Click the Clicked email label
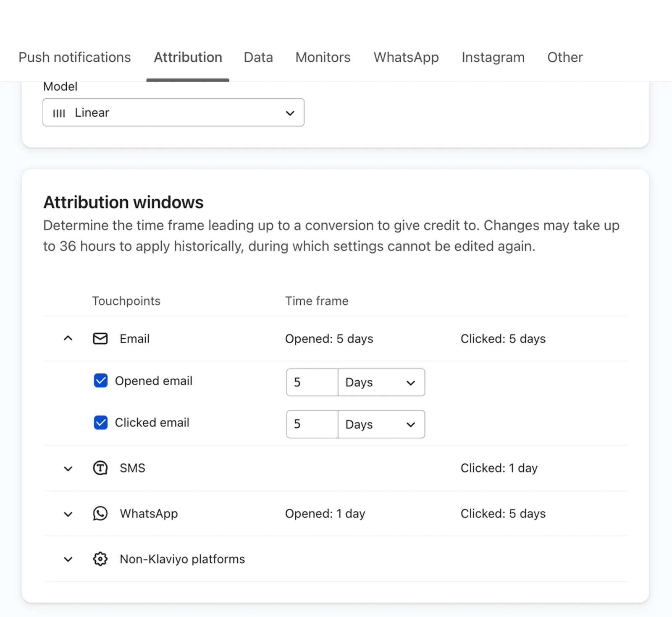This screenshot has height=617, width=672. tap(152, 423)
